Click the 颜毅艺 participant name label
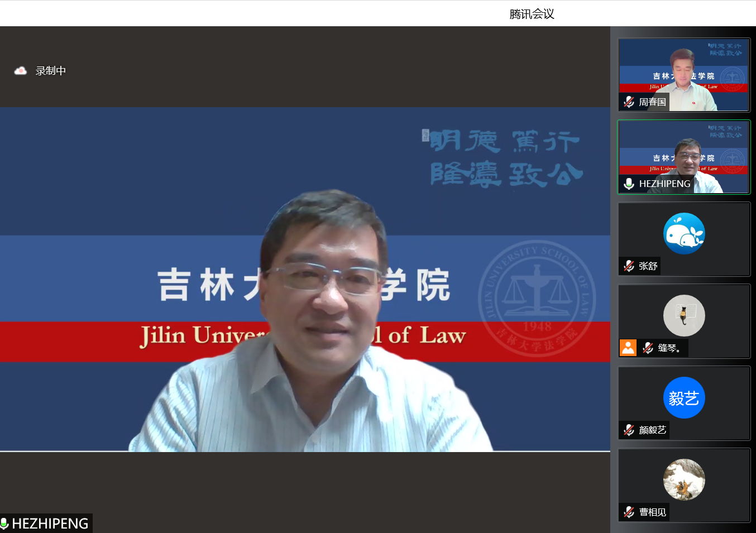This screenshot has width=756, height=533. [652, 430]
